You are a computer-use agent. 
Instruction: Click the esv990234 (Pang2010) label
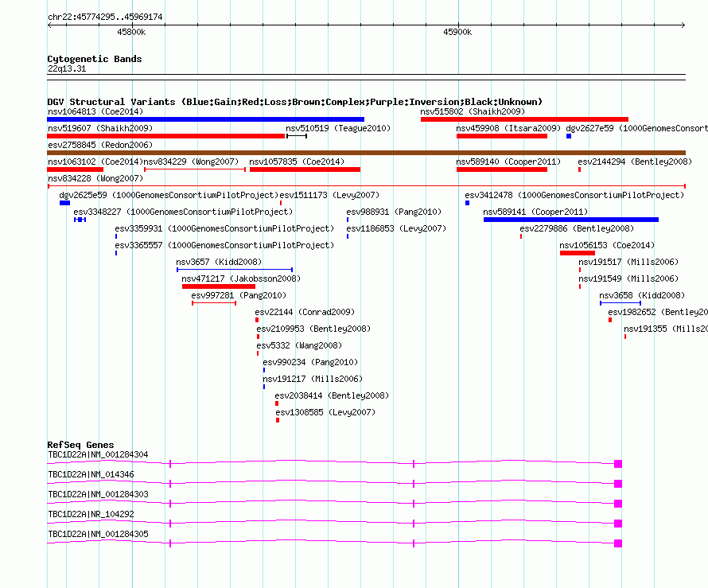pyautogui.click(x=310, y=362)
